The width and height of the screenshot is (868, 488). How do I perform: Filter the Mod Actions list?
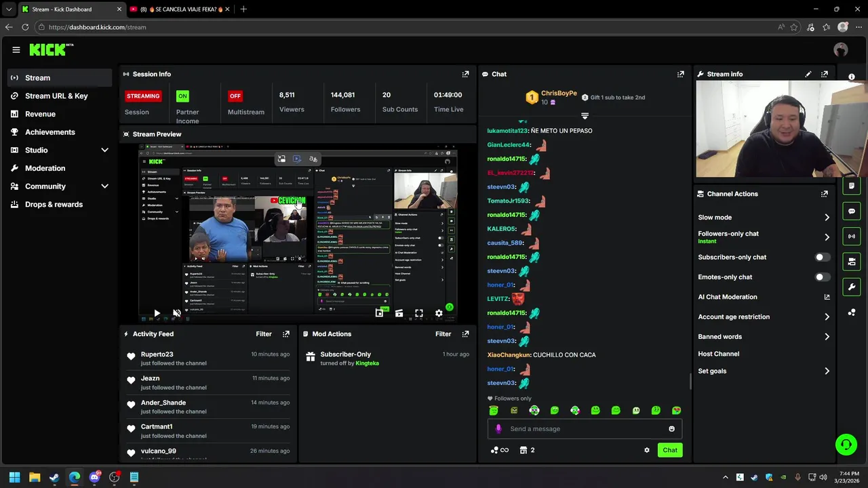(x=443, y=334)
